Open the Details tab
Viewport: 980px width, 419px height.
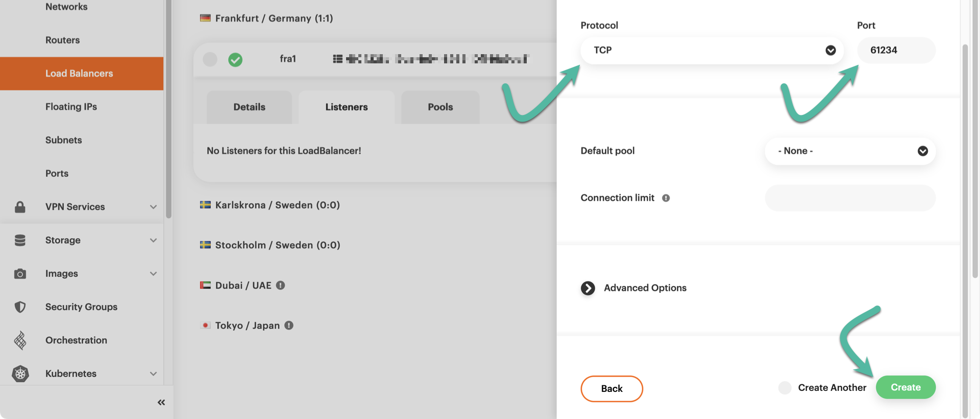point(249,107)
